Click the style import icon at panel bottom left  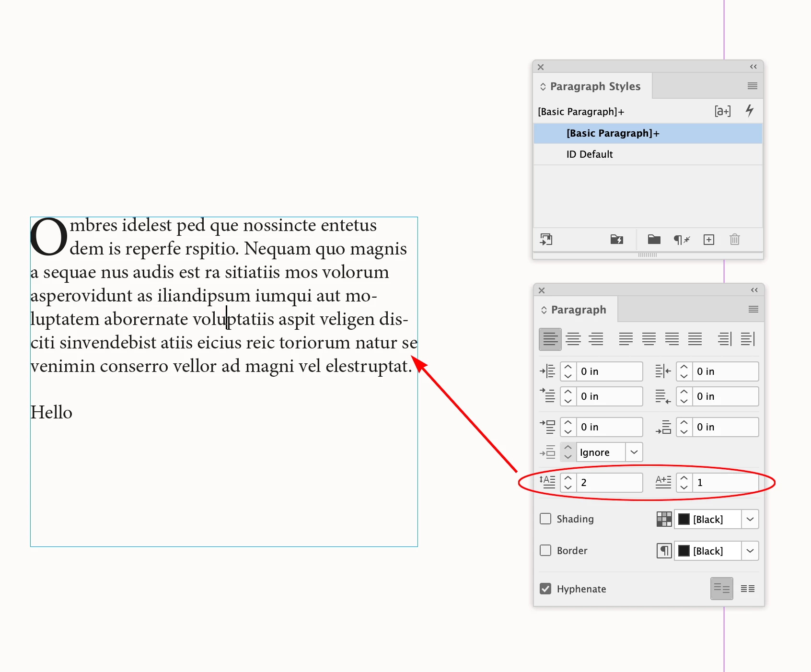pos(546,240)
